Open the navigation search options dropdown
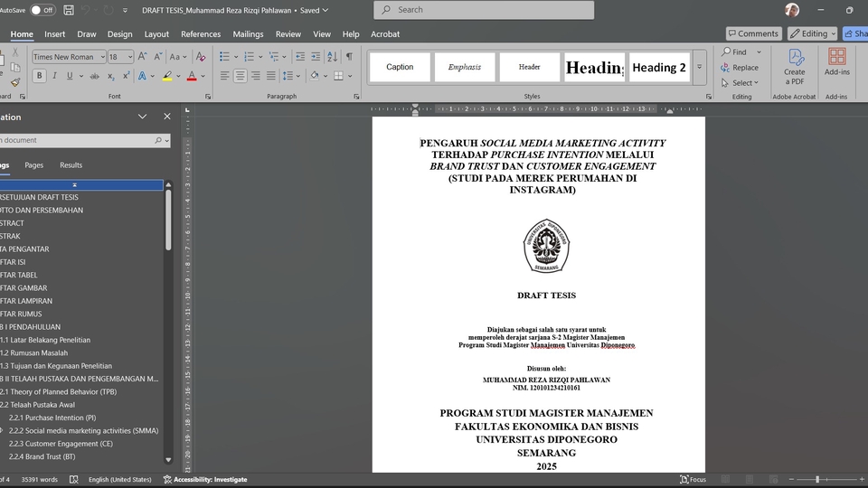Screen dimensions: 868x488 coord(166,141)
